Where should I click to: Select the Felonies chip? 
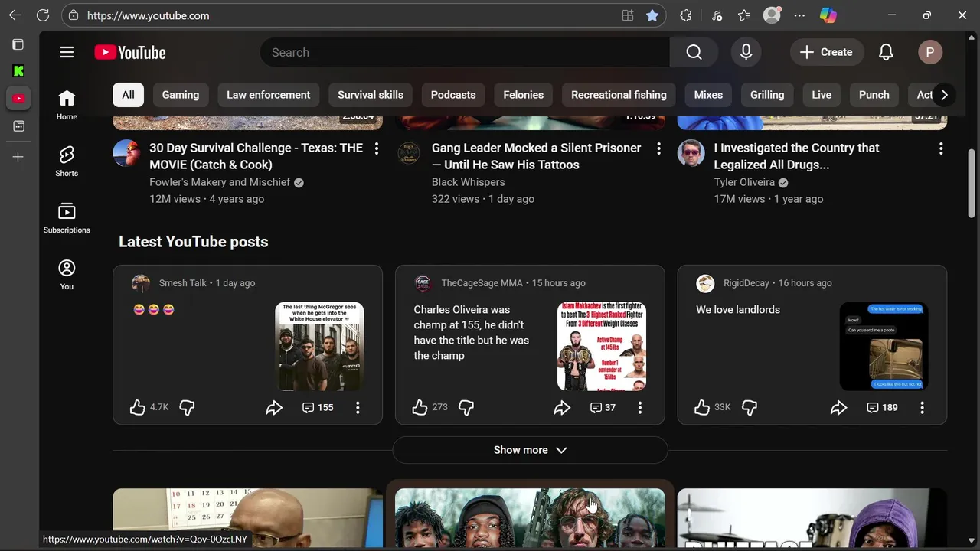tap(524, 95)
